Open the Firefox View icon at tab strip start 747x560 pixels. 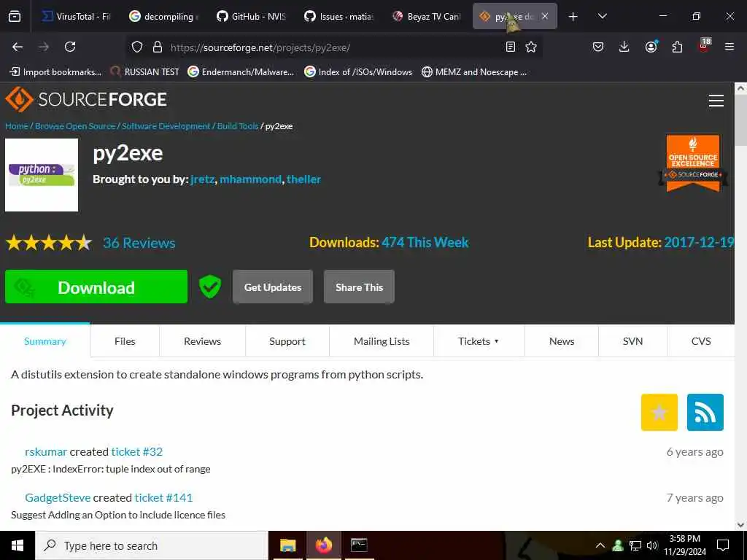[x=15, y=16]
